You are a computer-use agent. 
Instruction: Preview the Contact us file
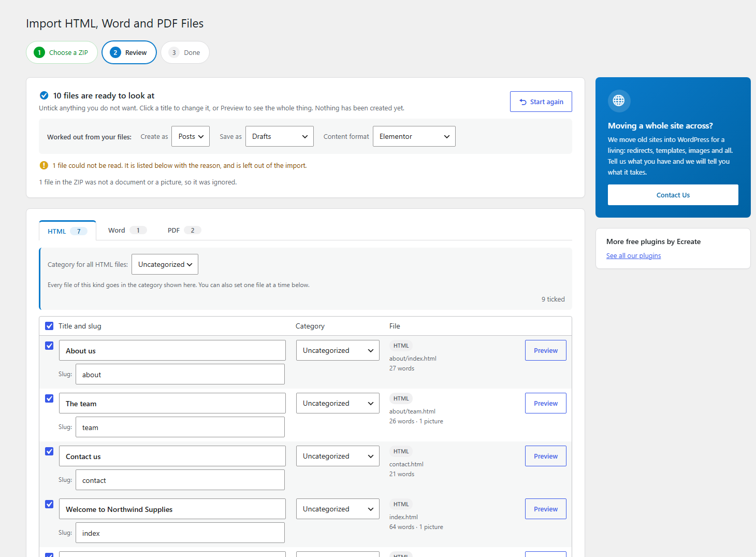click(x=546, y=456)
